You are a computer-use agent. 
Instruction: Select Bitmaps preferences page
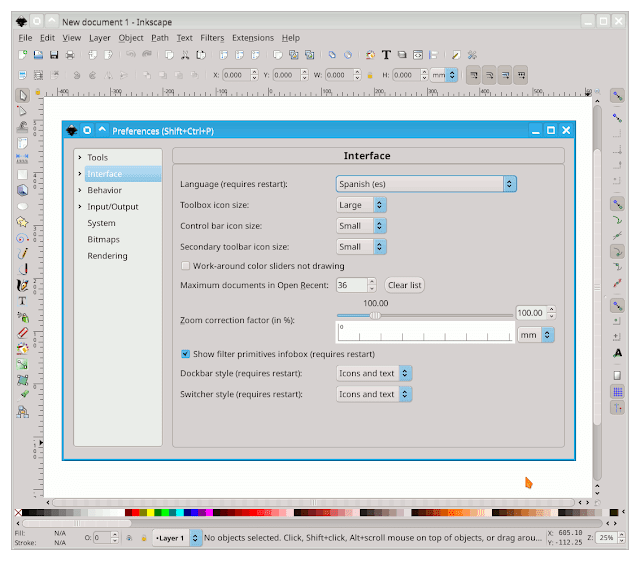coord(103,239)
